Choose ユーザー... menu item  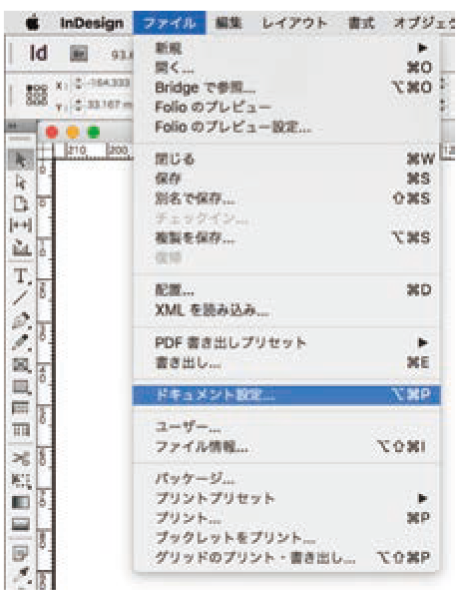286,427
